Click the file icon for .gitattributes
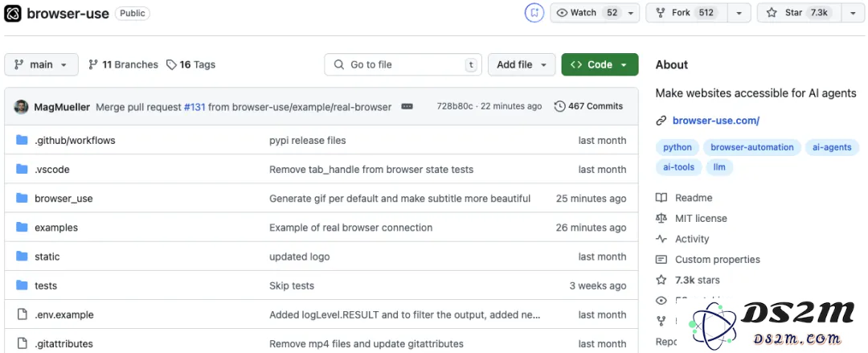Image resolution: width=868 pixels, height=353 pixels. pyautogui.click(x=23, y=343)
